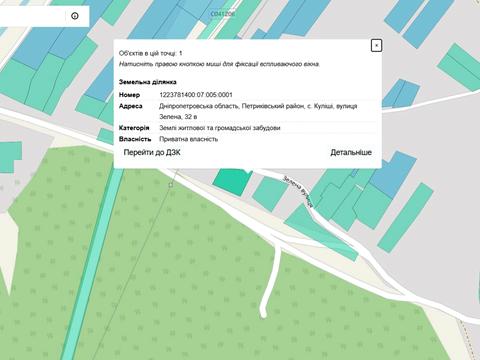The image size is (480, 360).
Task: Close the parcel info popup
Action: point(376,45)
